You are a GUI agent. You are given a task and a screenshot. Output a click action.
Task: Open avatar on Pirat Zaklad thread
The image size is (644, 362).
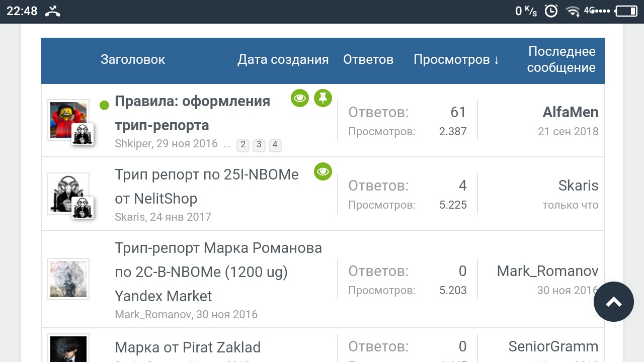68,348
